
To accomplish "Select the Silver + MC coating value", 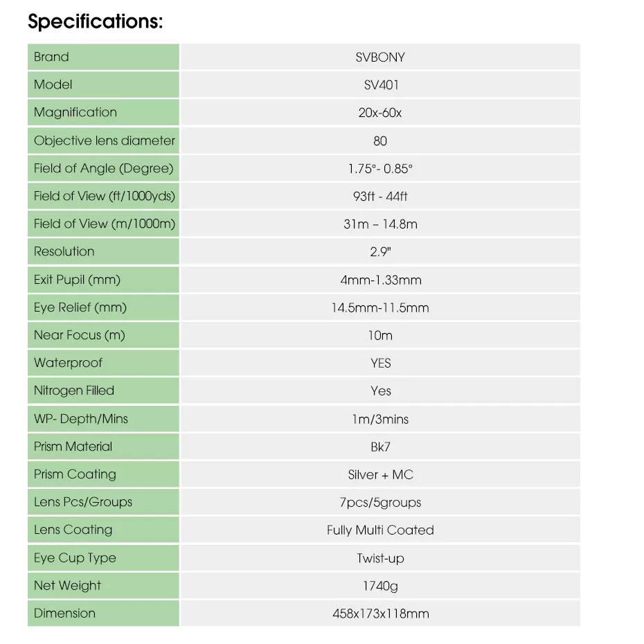I will [380, 475].
